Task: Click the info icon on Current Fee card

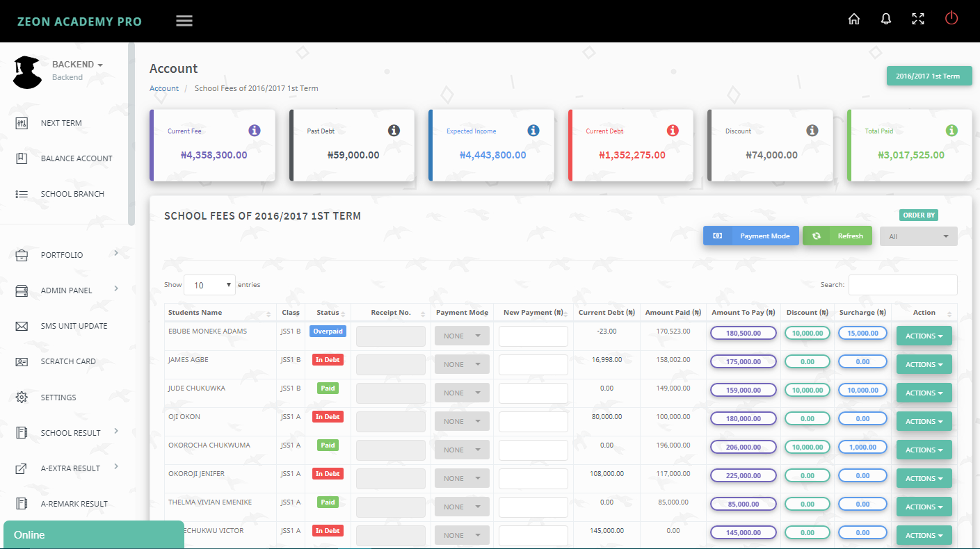Action: [x=255, y=131]
